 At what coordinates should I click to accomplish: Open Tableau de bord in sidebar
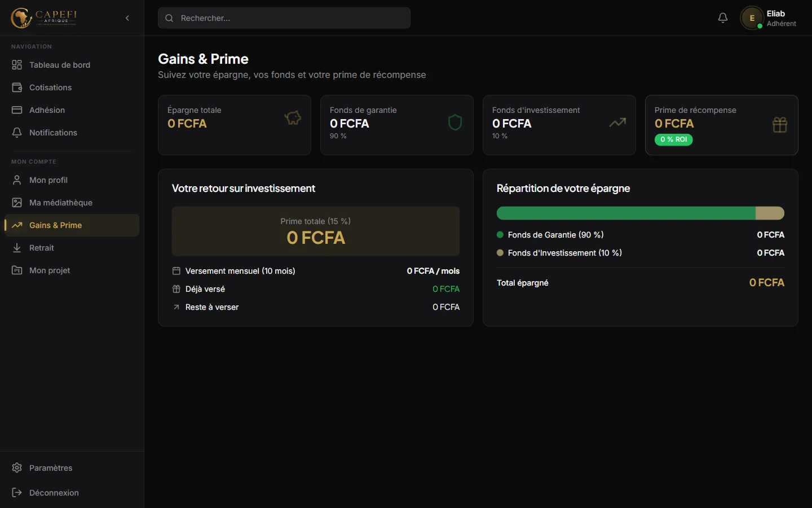pos(72,65)
